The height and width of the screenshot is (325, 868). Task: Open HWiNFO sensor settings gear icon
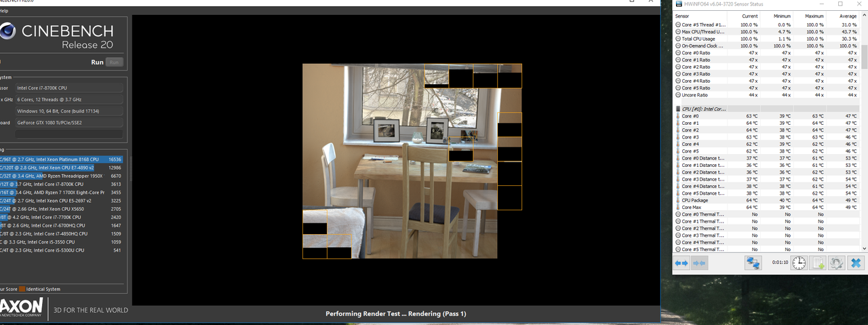837,263
